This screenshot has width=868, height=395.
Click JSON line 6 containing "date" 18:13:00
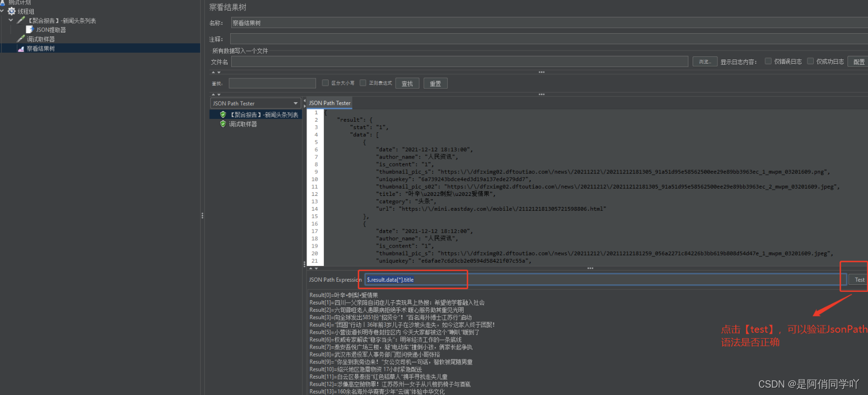click(x=424, y=150)
